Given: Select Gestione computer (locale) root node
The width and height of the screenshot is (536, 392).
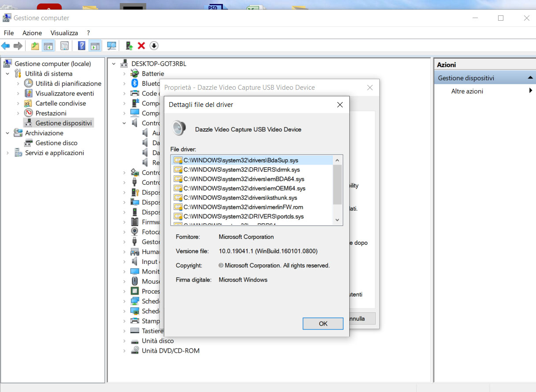Looking at the screenshot, I should click(52, 63).
